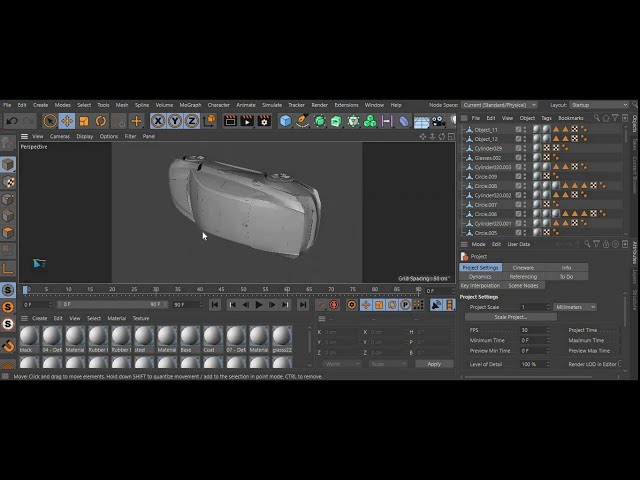
Task: Select Cineware tab
Action: pos(523,268)
